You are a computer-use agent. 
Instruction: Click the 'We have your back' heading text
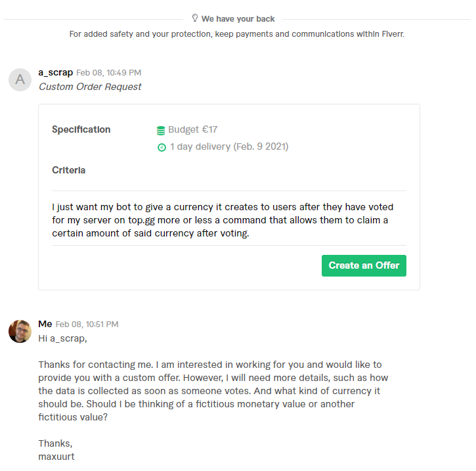click(x=238, y=19)
